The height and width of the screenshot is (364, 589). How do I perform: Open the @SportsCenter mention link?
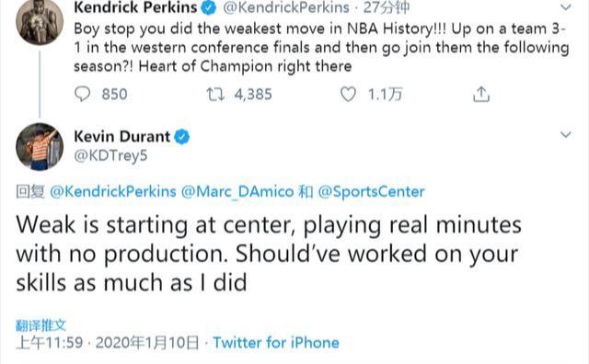(x=371, y=192)
